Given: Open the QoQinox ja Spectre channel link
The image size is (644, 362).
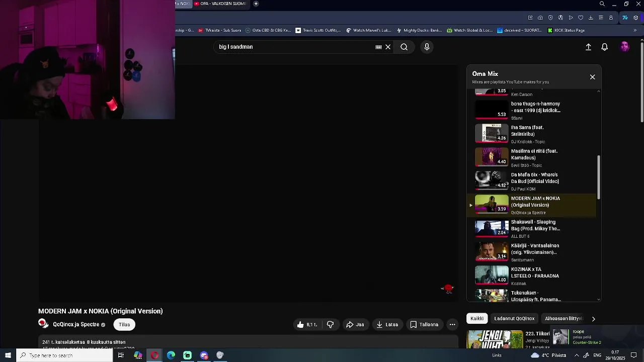Looking at the screenshot, I should click(x=76, y=324).
